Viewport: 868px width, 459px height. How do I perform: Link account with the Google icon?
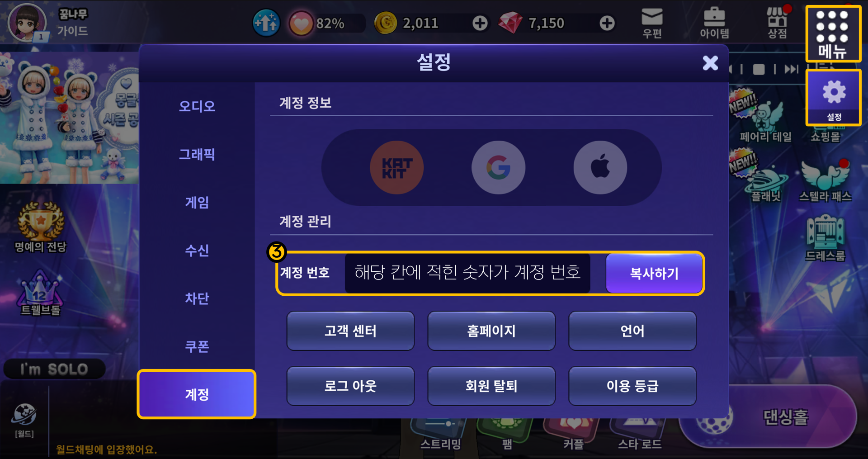coord(498,167)
